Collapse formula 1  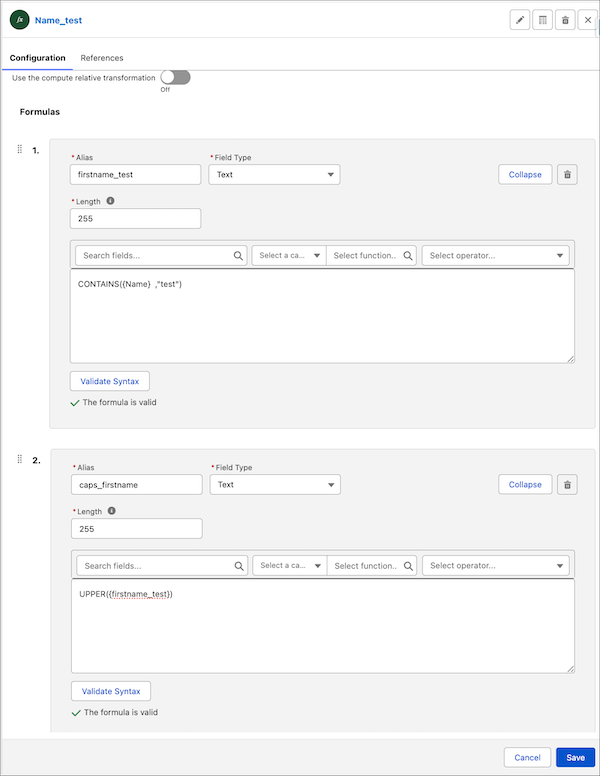pyautogui.click(x=525, y=175)
